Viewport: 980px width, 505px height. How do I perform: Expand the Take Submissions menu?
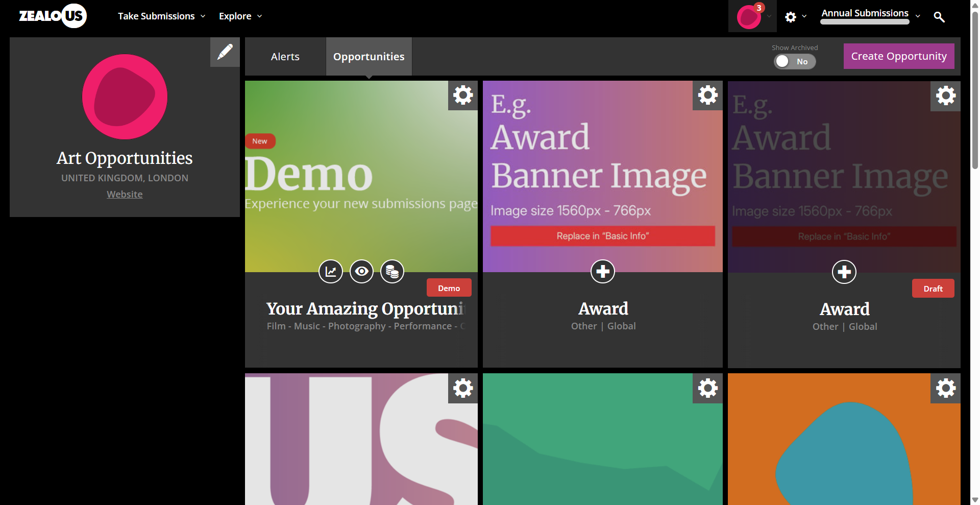(161, 16)
